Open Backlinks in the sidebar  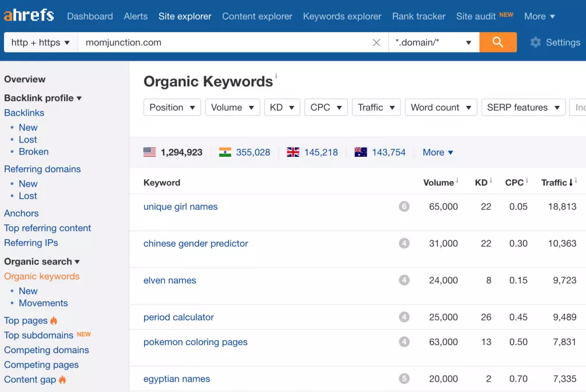point(24,113)
